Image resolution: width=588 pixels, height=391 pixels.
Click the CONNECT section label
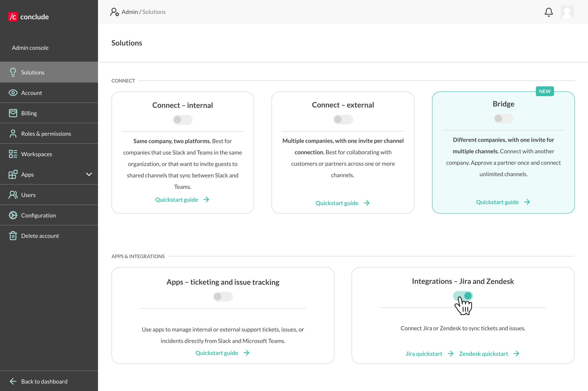click(123, 81)
